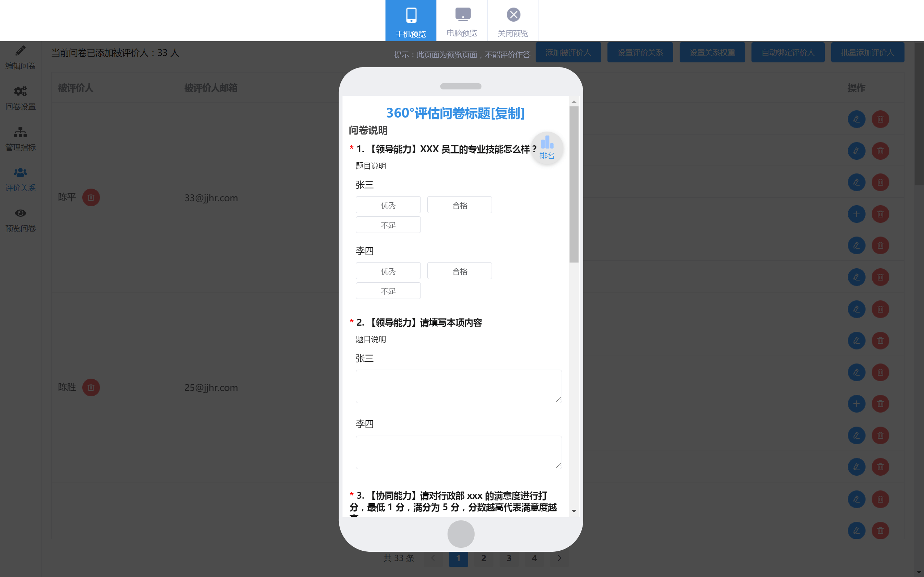The image size is (924, 577).
Task: Select 优秀 option for 张三
Action: 388,206
